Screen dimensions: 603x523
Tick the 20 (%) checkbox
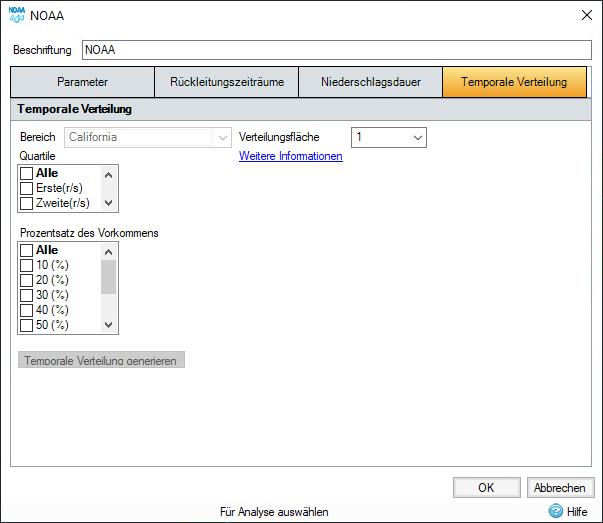tap(27, 280)
